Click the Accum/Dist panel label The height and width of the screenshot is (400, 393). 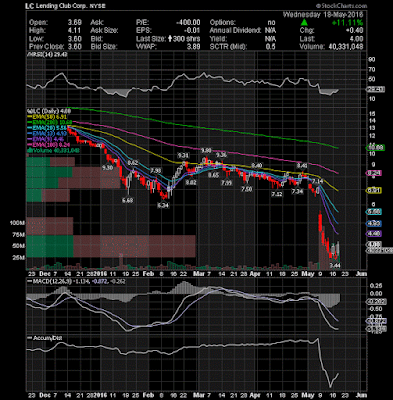click(x=45, y=338)
